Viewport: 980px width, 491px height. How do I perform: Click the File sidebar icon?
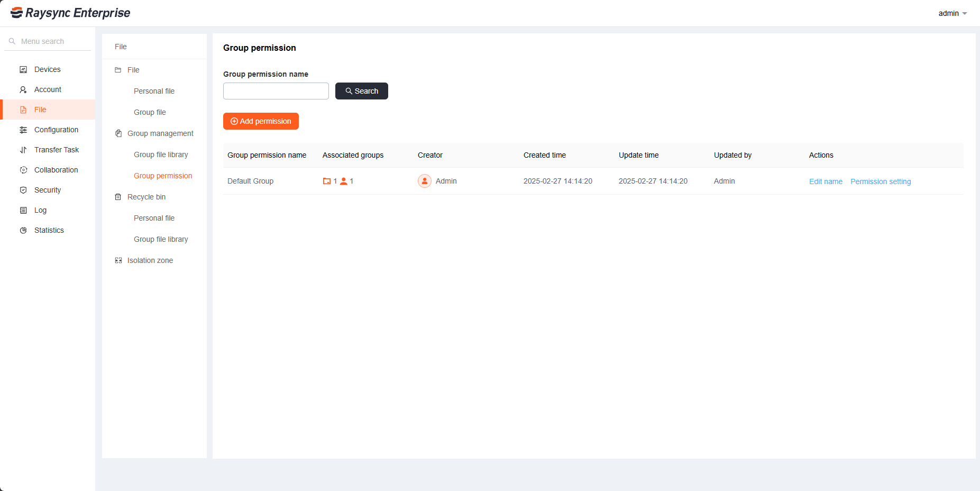click(x=23, y=110)
